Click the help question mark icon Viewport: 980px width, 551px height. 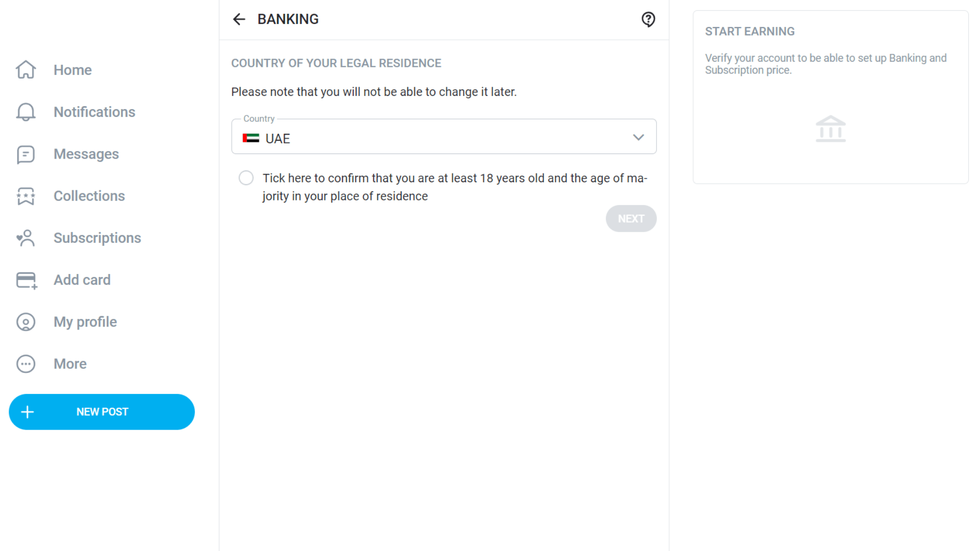click(x=649, y=19)
